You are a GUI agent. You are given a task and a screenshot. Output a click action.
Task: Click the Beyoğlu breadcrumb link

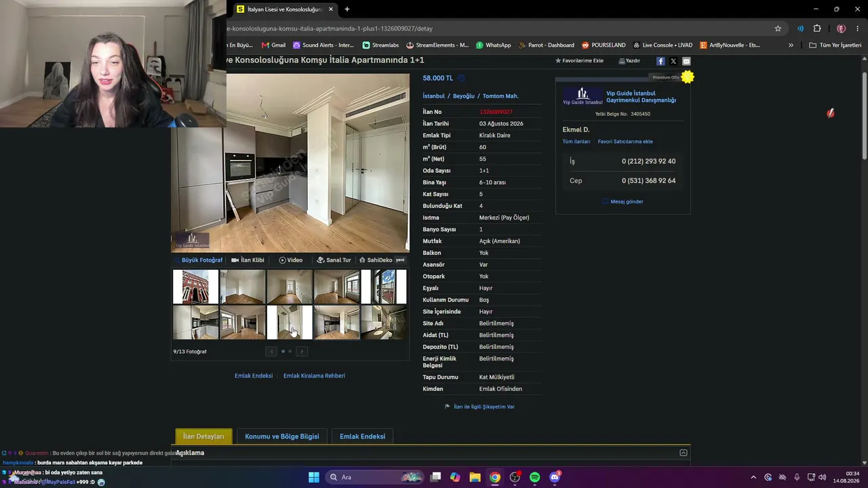click(x=464, y=96)
